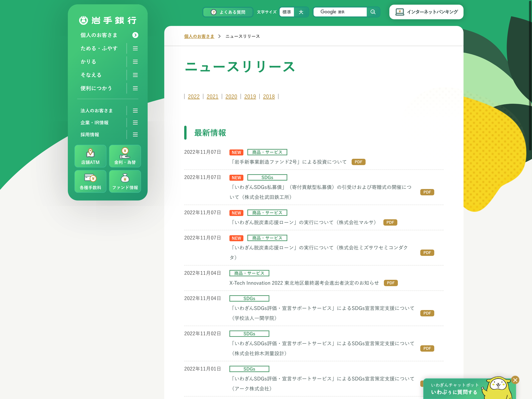Click the search magnifier icon

pyautogui.click(x=373, y=12)
